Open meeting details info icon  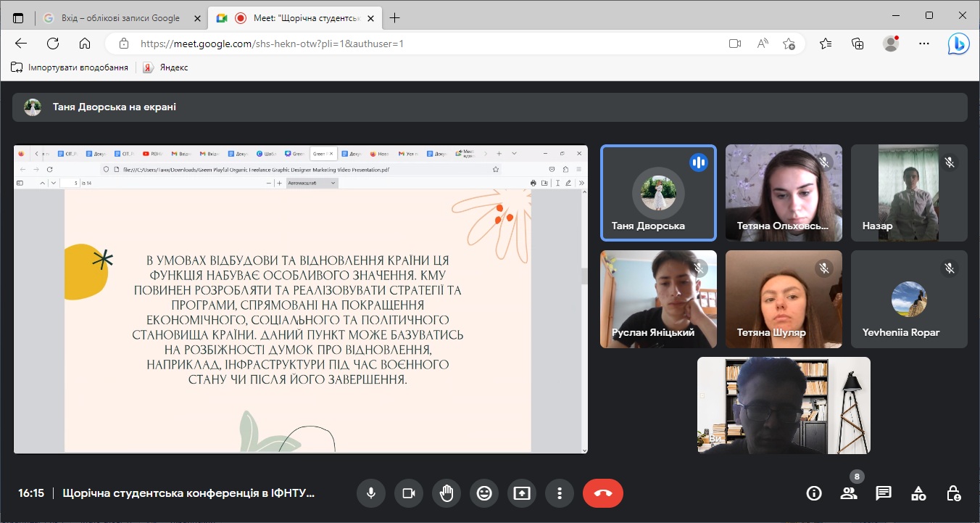tap(814, 493)
